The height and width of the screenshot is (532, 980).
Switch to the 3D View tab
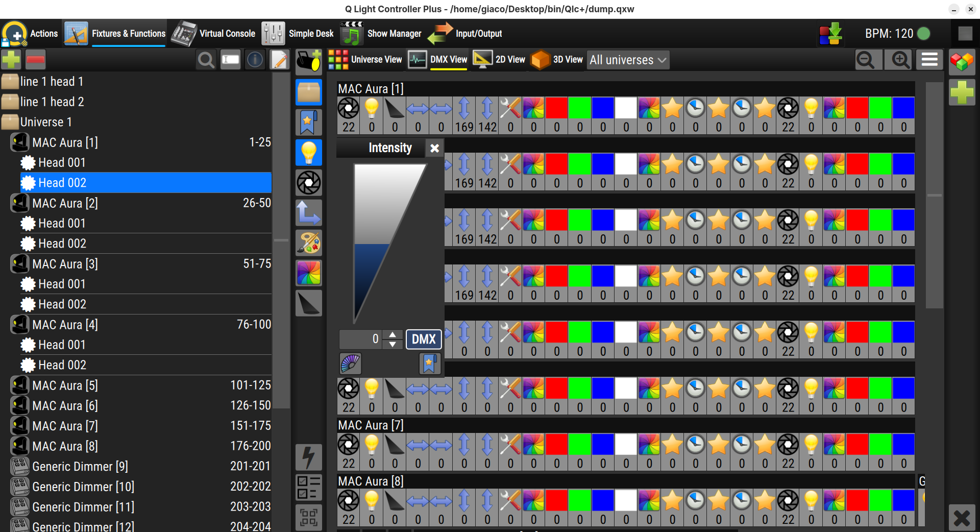pos(557,60)
